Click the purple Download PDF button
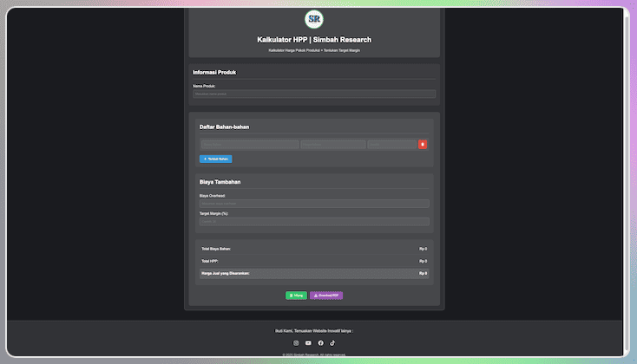 326,296
